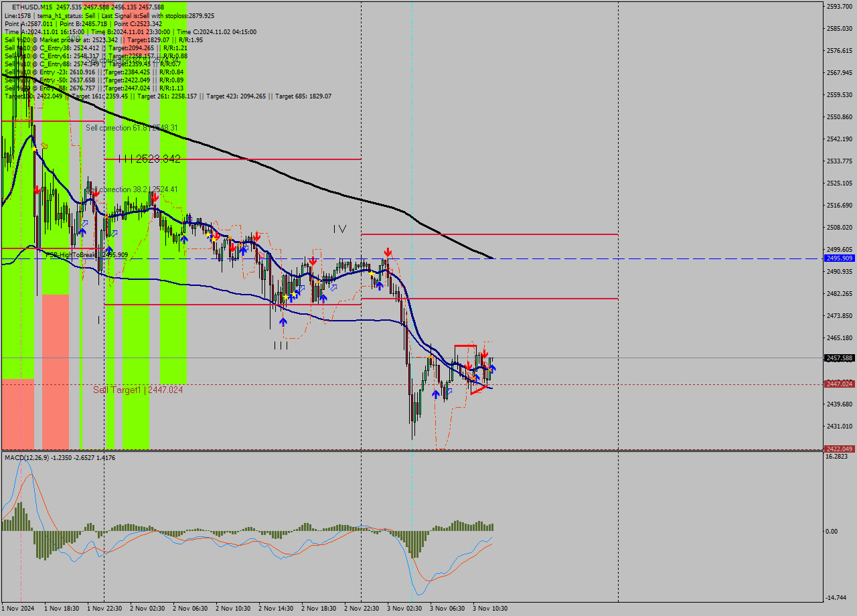Click the 'correction 38.2 | 2524.41' label
This screenshot has width=857, height=616.
pyautogui.click(x=138, y=189)
